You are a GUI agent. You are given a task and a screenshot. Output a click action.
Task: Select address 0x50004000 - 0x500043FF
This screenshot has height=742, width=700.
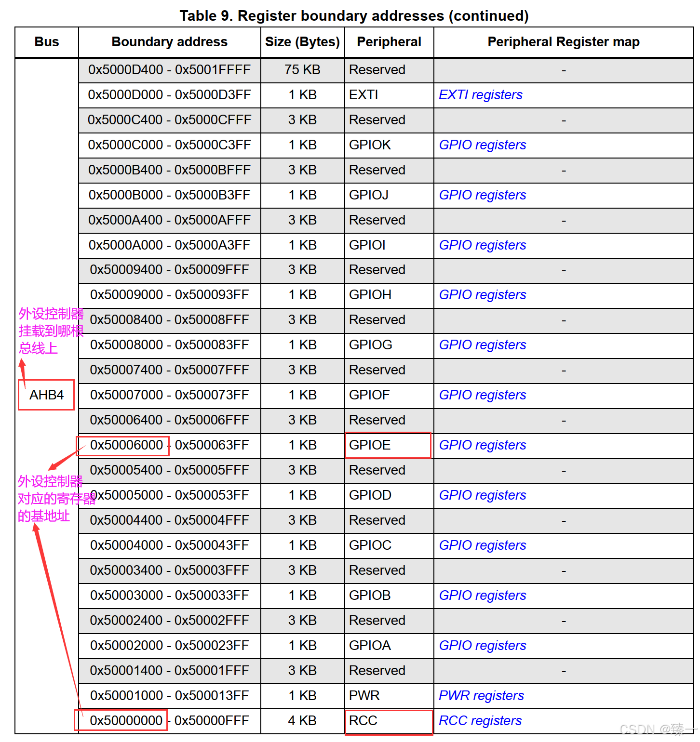coord(169,545)
